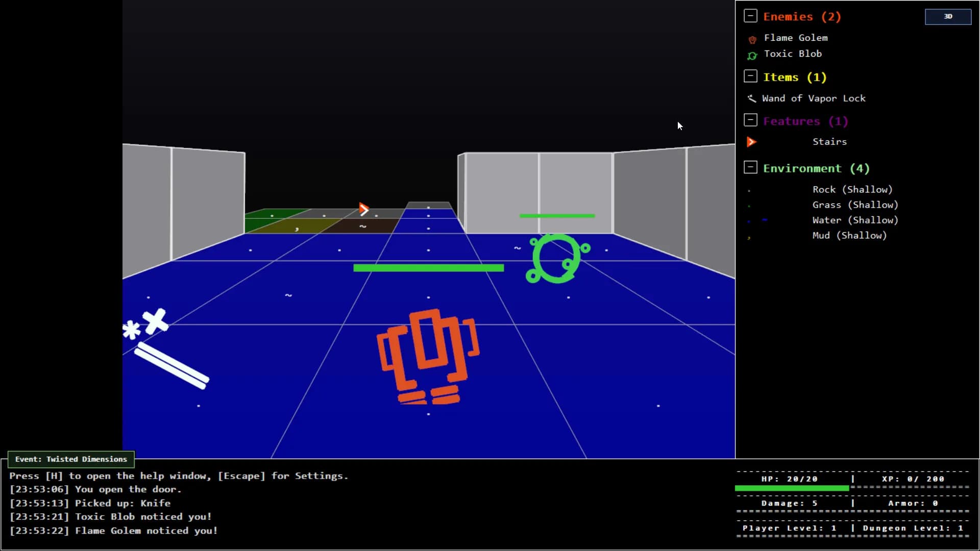Collapse the Items section
The height and width of the screenshot is (551, 980).
point(750,77)
